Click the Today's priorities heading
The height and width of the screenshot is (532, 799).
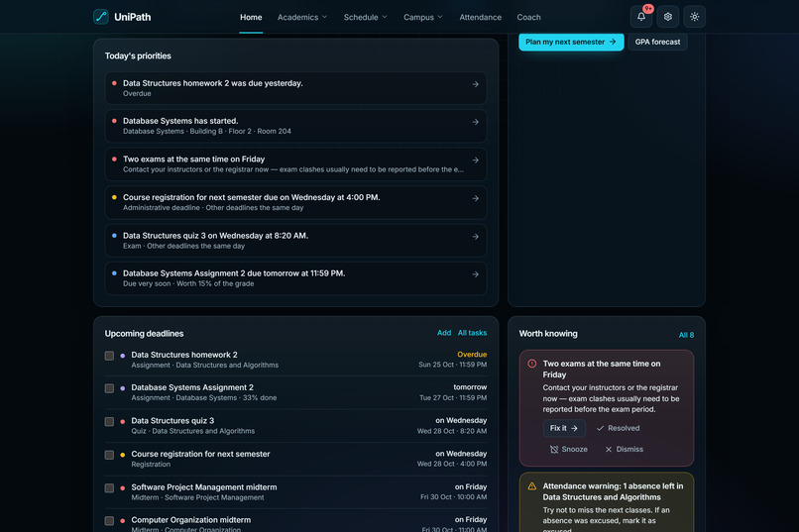click(x=138, y=56)
